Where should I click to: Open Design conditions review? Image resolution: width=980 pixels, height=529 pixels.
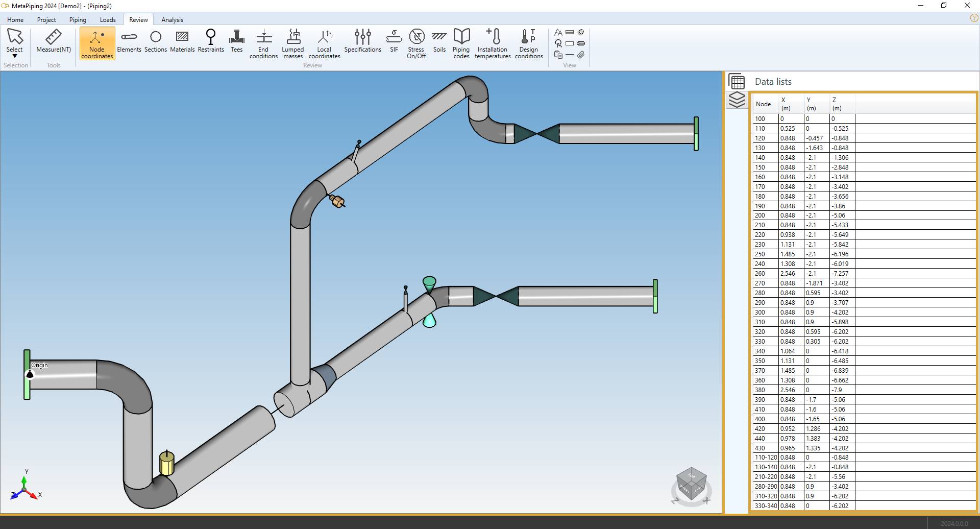pyautogui.click(x=529, y=44)
